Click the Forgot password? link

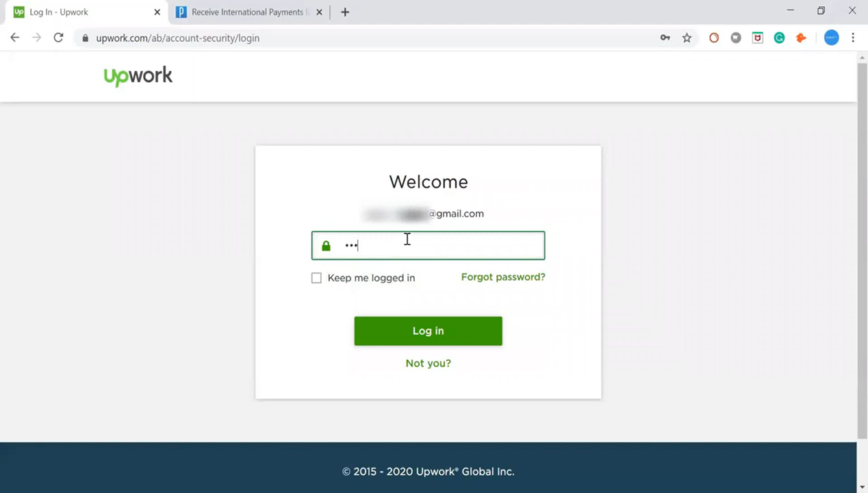click(503, 277)
